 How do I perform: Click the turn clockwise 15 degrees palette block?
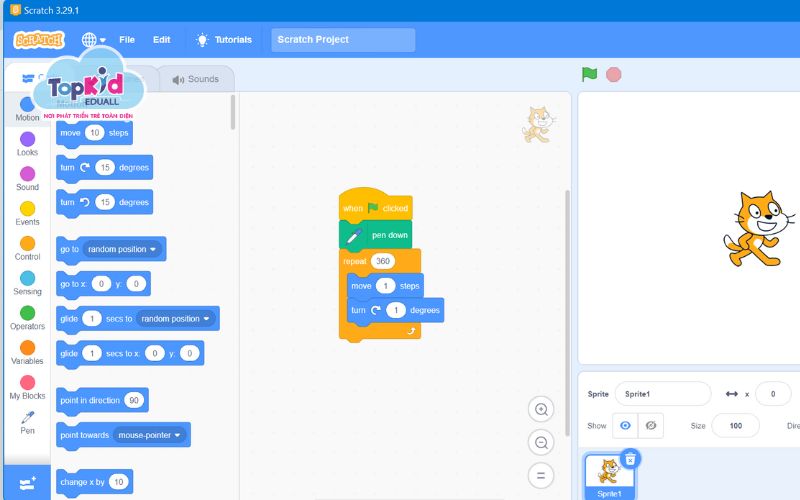click(x=105, y=168)
